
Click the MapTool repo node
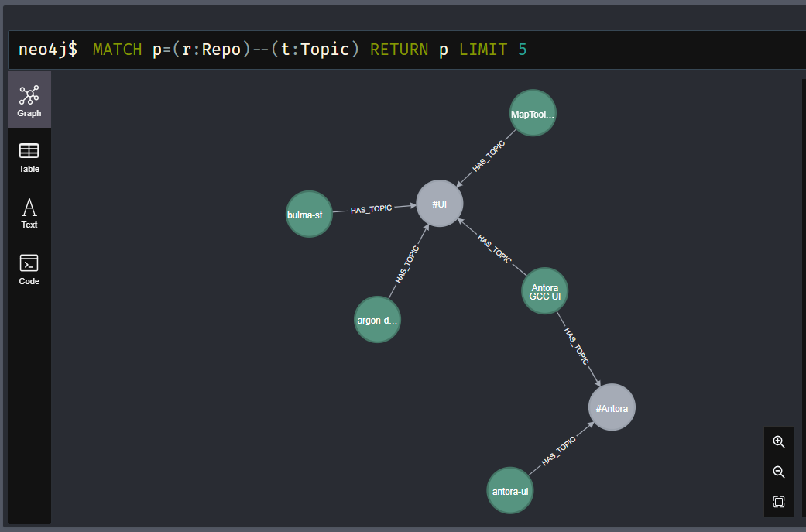pyautogui.click(x=533, y=114)
